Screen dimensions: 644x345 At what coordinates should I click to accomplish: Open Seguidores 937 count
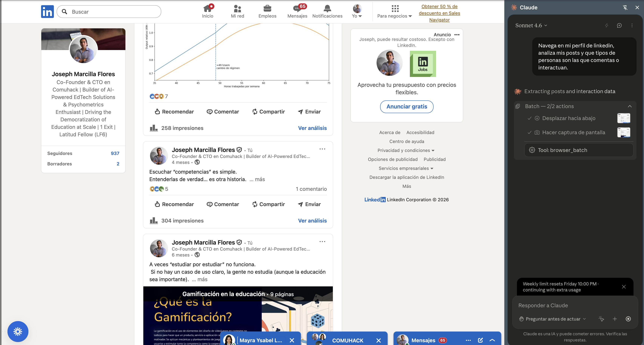coord(83,153)
